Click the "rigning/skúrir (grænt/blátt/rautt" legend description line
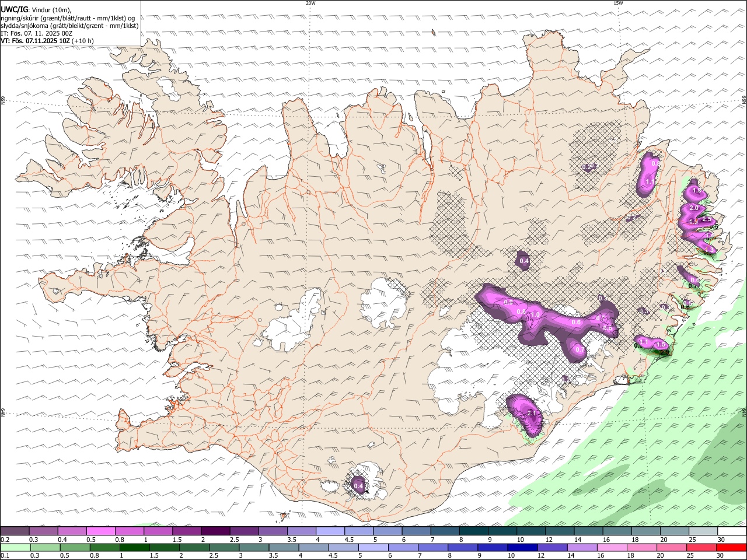 click(x=68, y=17)
